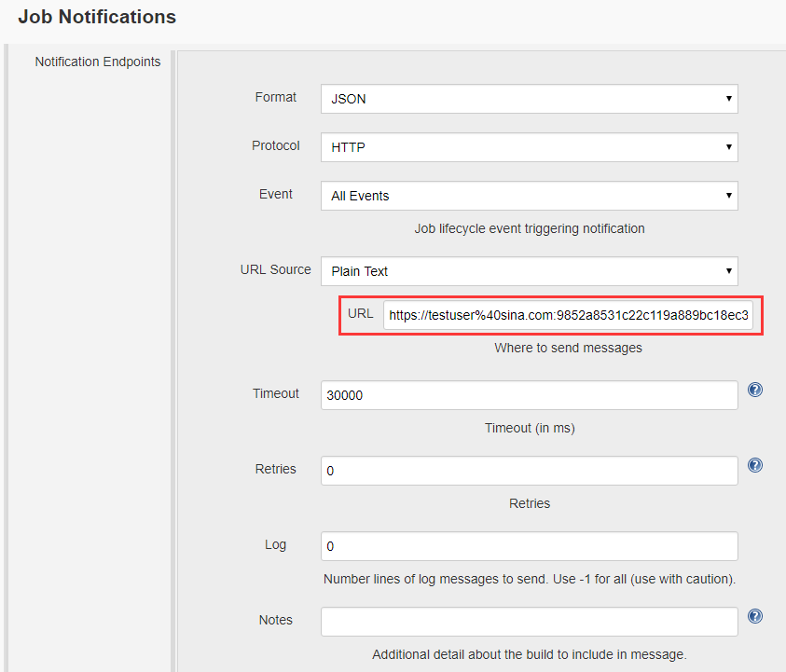Select the Log lines input field

[x=529, y=546]
